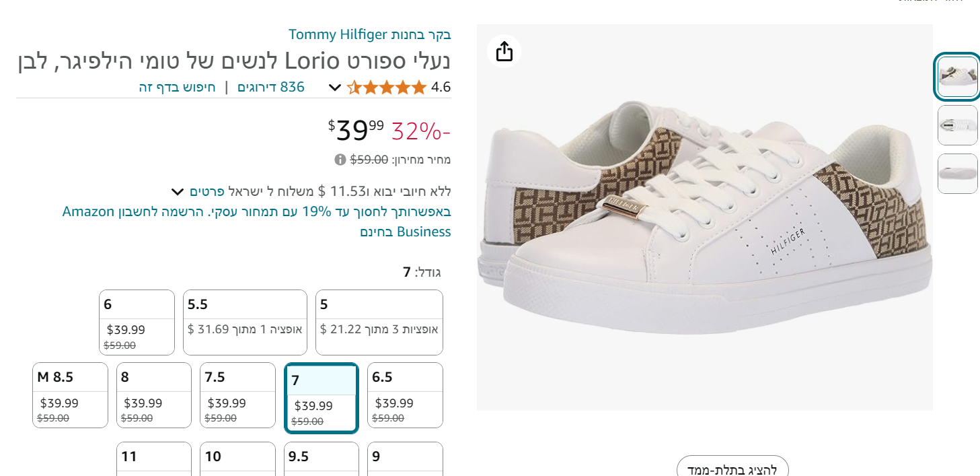Select the first shoe thumbnail
This screenshot has height=476, width=980.
point(957,77)
